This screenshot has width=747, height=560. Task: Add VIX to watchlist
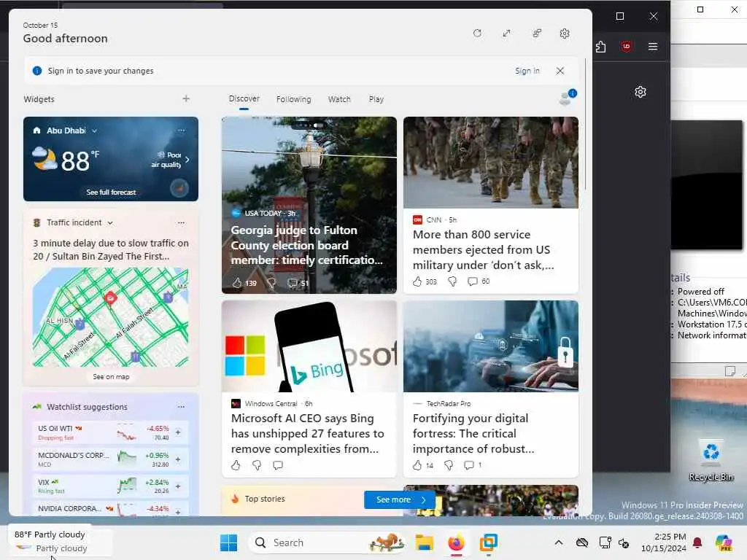click(178, 486)
